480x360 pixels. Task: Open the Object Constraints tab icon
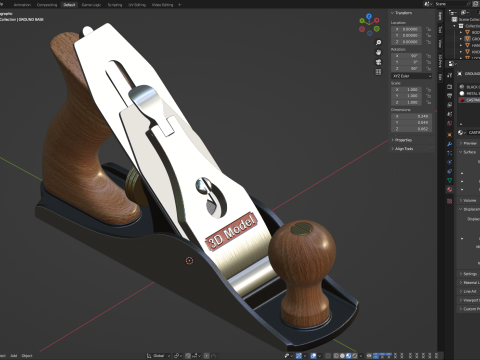pos(449,171)
